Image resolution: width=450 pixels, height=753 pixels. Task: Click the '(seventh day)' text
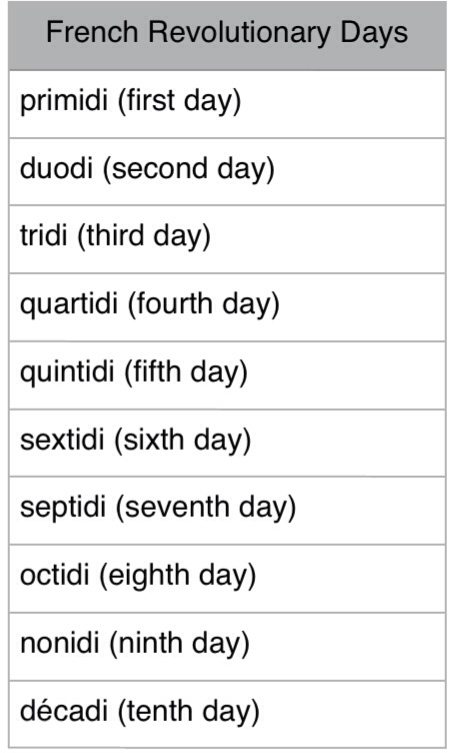pos(206,509)
